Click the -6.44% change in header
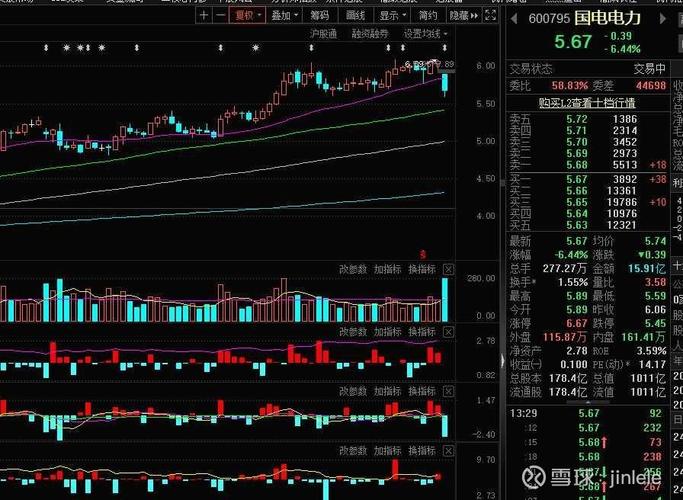 coord(622,49)
